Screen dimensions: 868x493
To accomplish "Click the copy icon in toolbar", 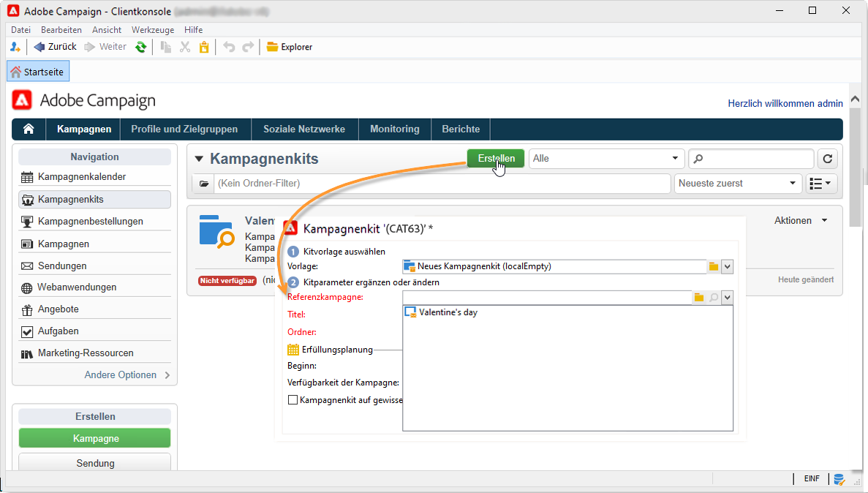I will point(165,47).
